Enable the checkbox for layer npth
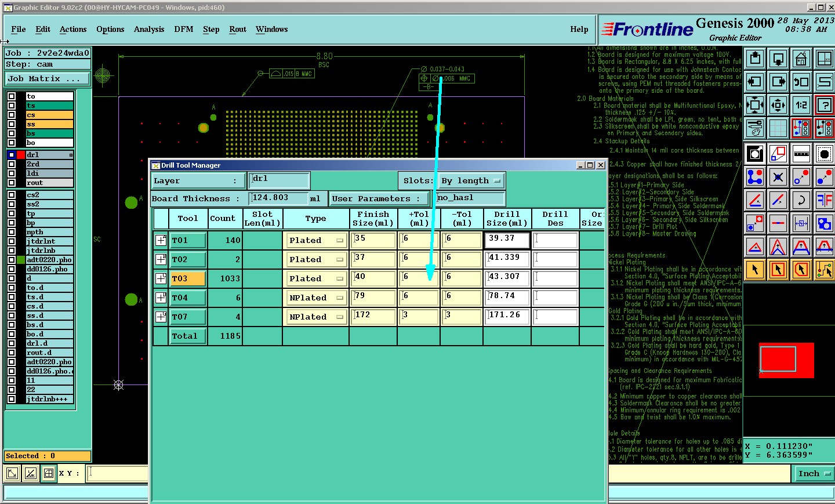Screen dimensions: 835x504 point(12,232)
